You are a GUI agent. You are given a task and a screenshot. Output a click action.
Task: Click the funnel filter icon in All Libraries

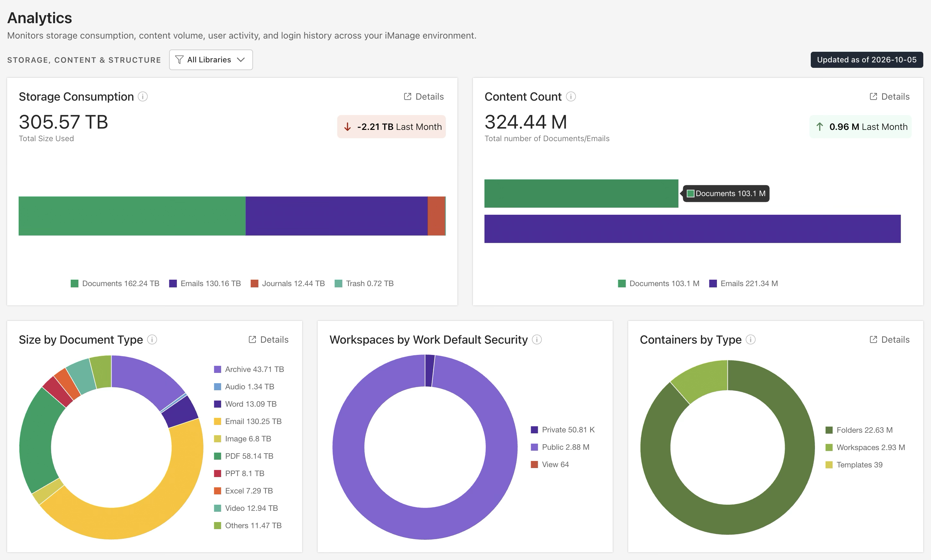click(x=179, y=59)
